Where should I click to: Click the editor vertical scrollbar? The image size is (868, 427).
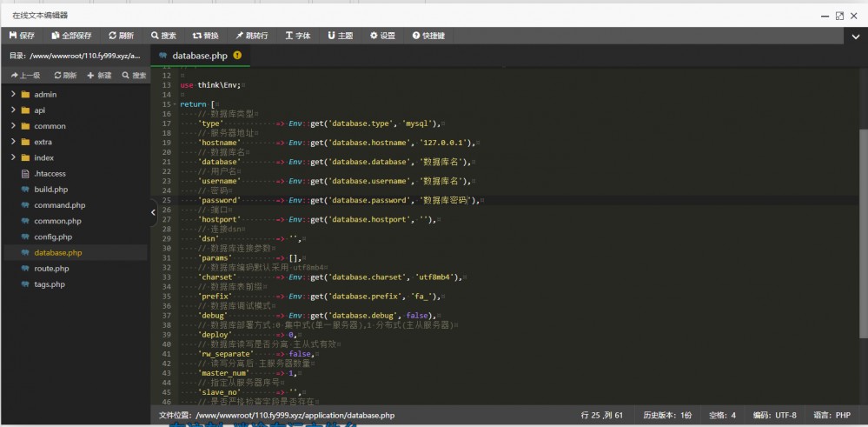865,232
